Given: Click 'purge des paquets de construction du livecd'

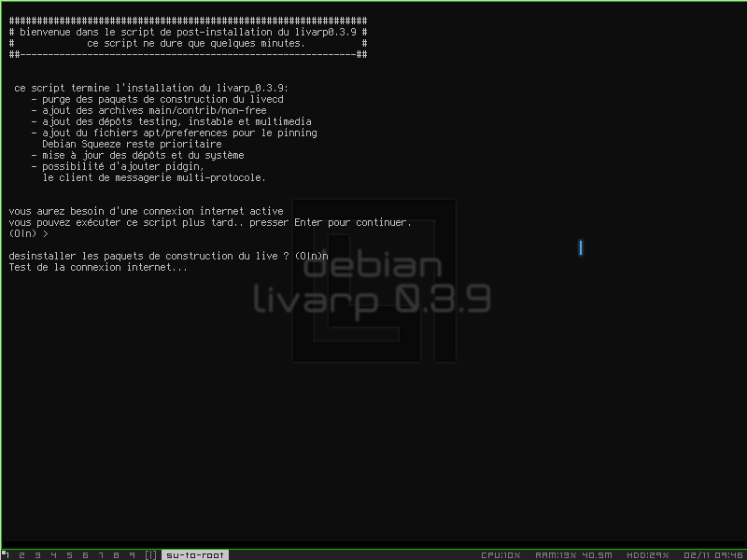Looking at the screenshot, I should tap(162, 99).
